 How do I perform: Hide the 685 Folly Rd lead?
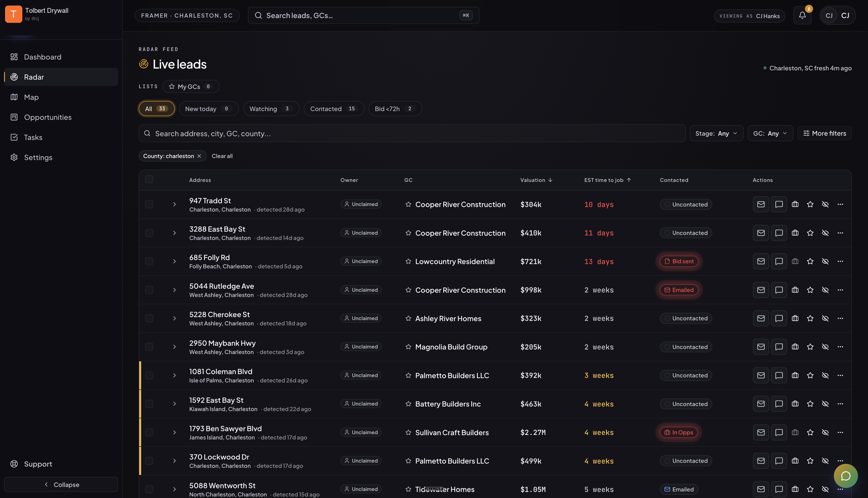pyautogui.click(x=825, y=261)
